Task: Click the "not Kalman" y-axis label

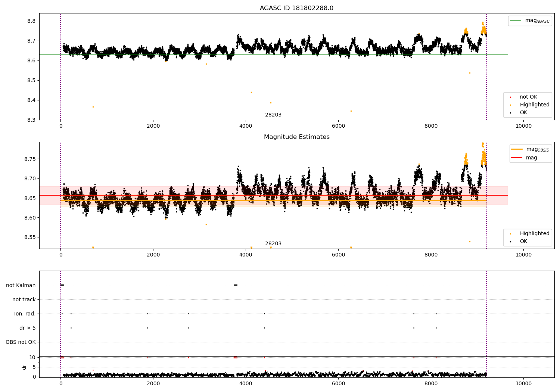Action: pyautogui.click(x=21, y=285)
